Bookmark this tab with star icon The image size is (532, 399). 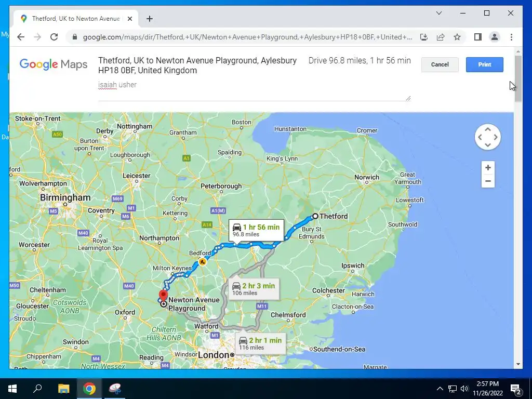pos(457,37)
